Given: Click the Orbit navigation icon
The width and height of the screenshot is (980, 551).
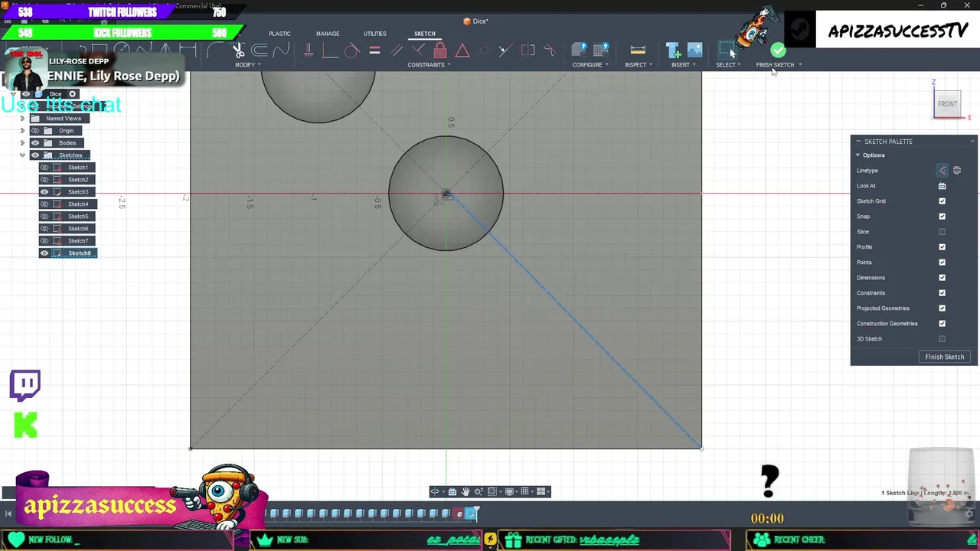Looking at the screenshot, I should coord(435,491).
